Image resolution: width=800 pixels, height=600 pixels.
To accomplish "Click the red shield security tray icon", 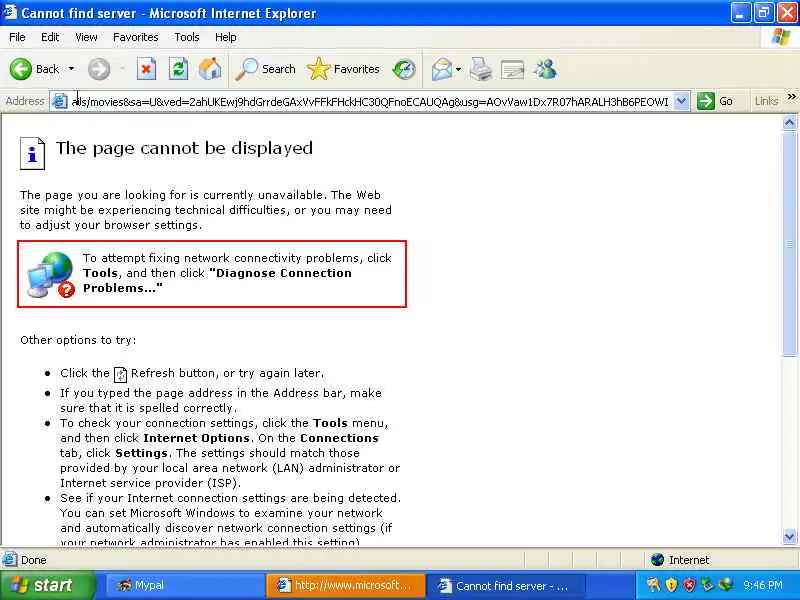I will click(x=689, y=585).
